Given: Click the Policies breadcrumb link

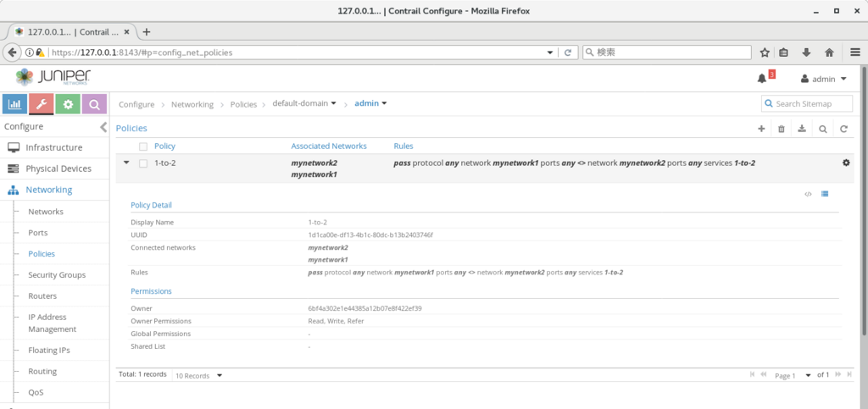Looking at the screenshot, I should point(243,104).
